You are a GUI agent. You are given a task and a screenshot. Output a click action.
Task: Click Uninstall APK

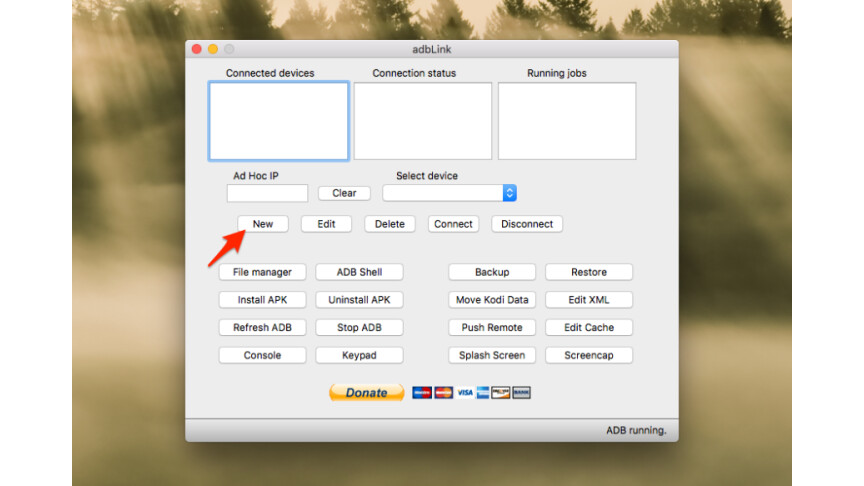[x=359, y=300]
